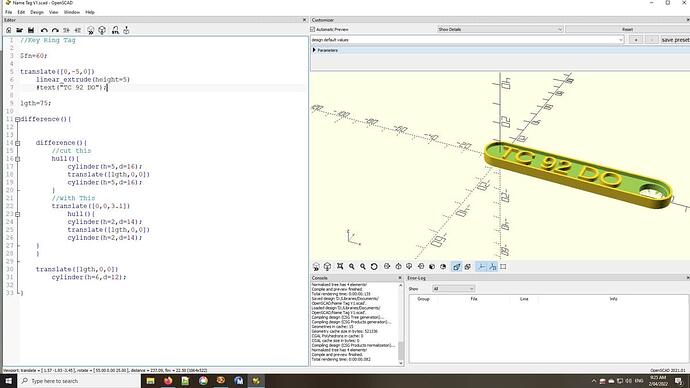The width and height of the screenshot is (690, 388).
Task: Reset the view using the circular arrow icon
Action: point(374,267)
